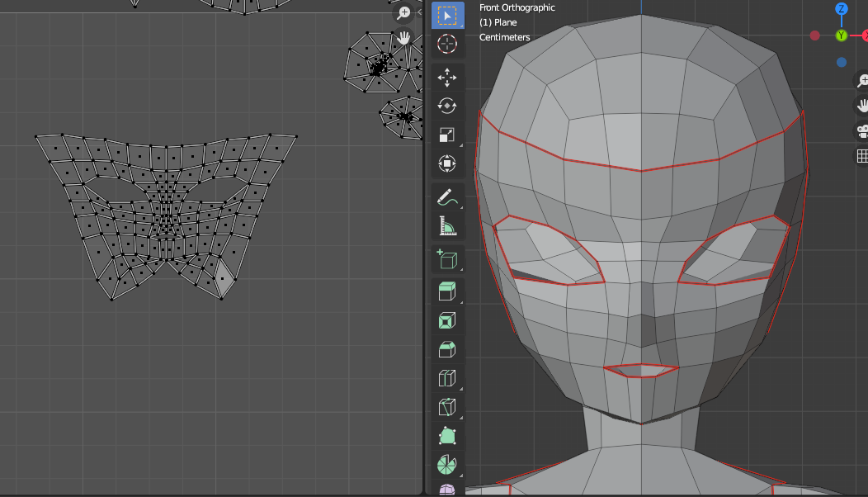Click the UV editor zoom magnifier icon
Screen dimensions: 868x497
[x=403, y=12]
